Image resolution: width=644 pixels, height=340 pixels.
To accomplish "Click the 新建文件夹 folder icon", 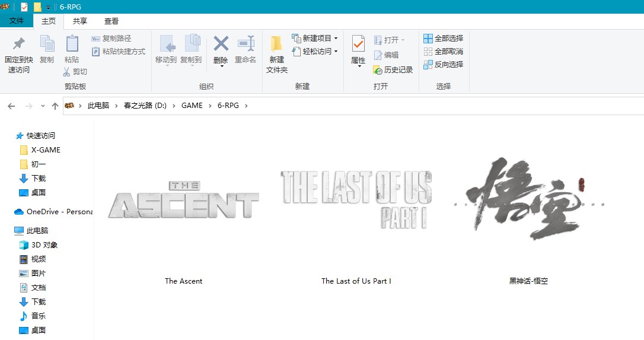I will tap(276, 45).
